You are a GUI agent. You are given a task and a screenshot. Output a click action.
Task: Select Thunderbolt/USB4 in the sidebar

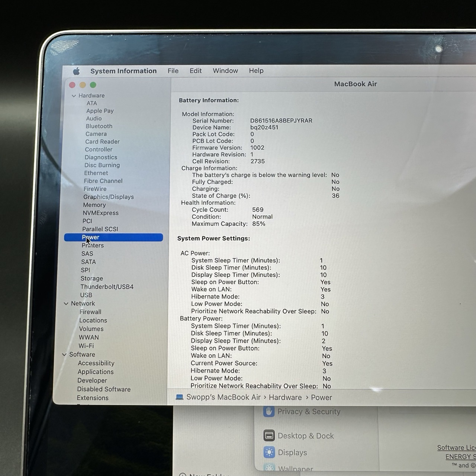coord(107,287)
